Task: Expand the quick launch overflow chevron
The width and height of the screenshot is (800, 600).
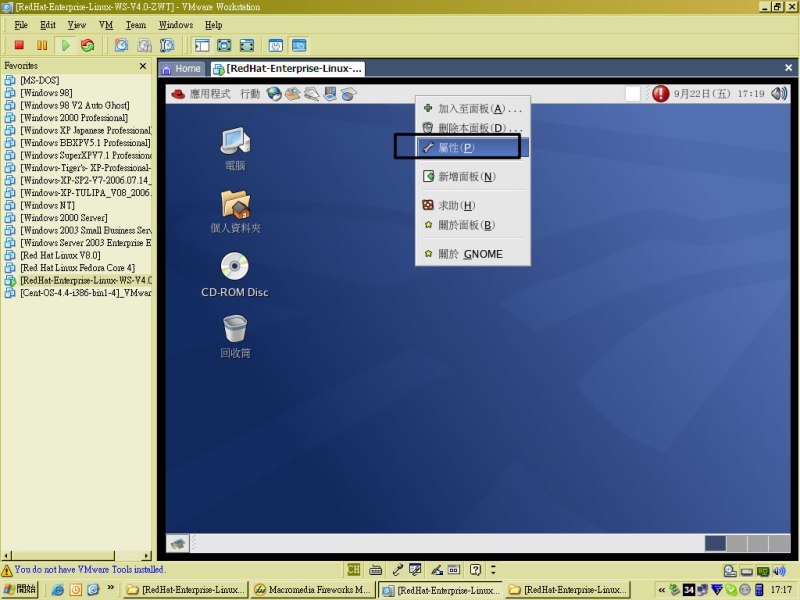Action: (x=111, y=588)
